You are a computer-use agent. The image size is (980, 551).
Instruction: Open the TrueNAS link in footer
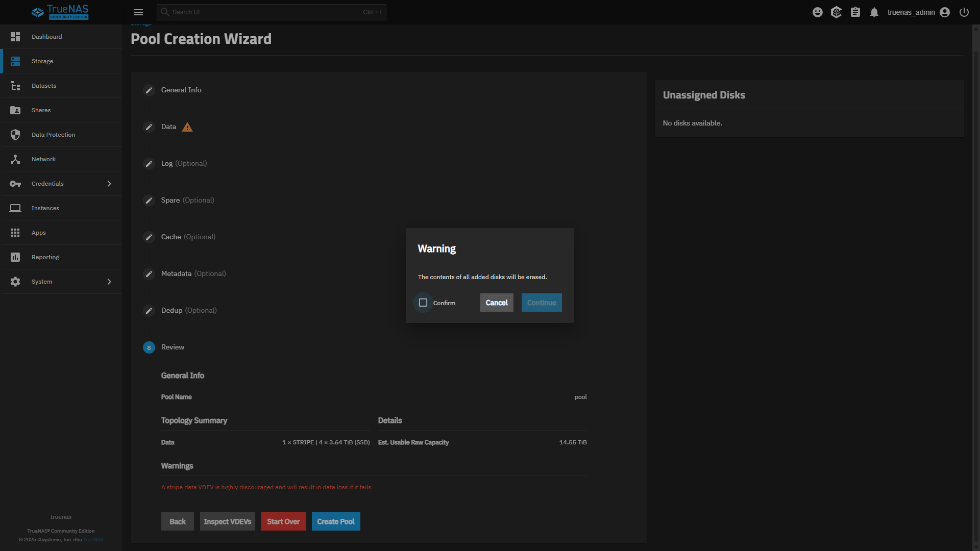tap(93, 540)
